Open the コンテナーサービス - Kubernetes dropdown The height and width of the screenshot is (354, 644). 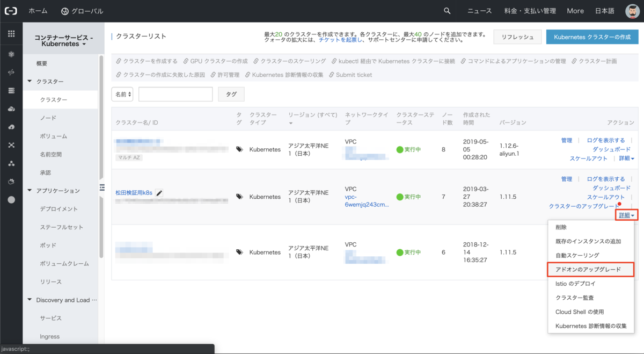click(64, 41)
